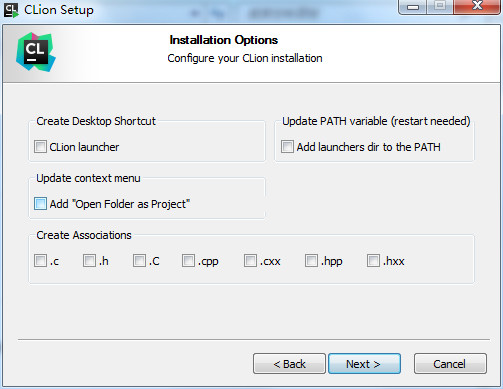
Task: Go to Next installation step
Action: point(364,364)
